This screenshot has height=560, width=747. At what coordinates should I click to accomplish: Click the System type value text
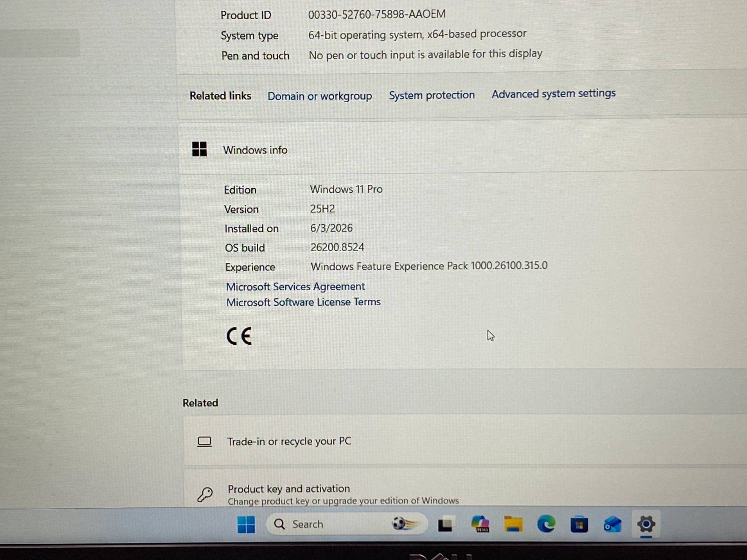pos(417,34)
